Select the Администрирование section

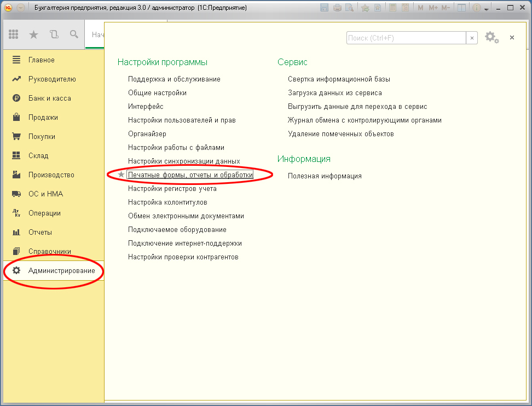pyautogui.click(x=54, y=271)
